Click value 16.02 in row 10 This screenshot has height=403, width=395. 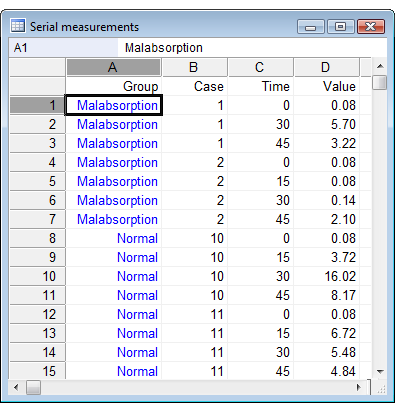[x=326, y=276]
